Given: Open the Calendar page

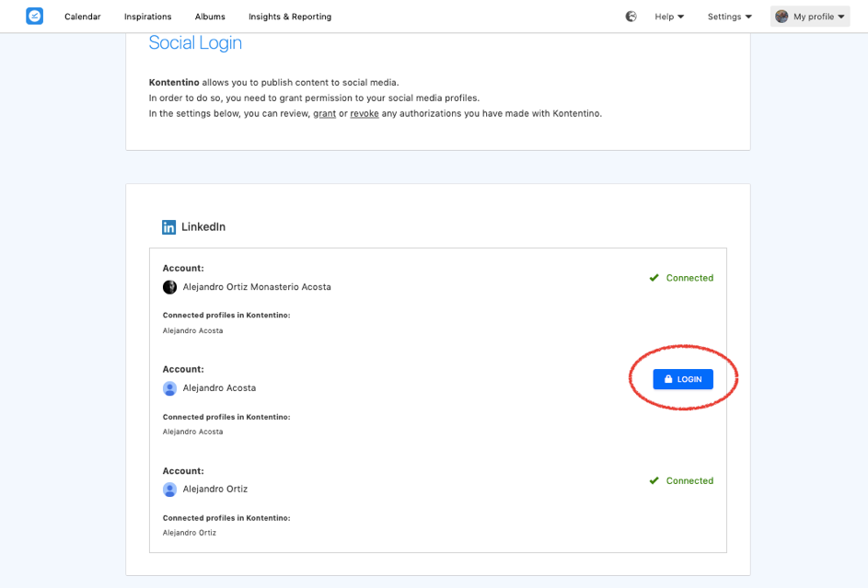Looking at the screenshot, I should pyautogui.click(x=83, y=17).
